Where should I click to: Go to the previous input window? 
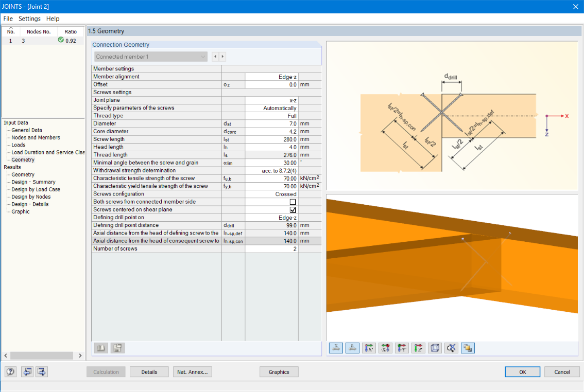coord(27,371)
